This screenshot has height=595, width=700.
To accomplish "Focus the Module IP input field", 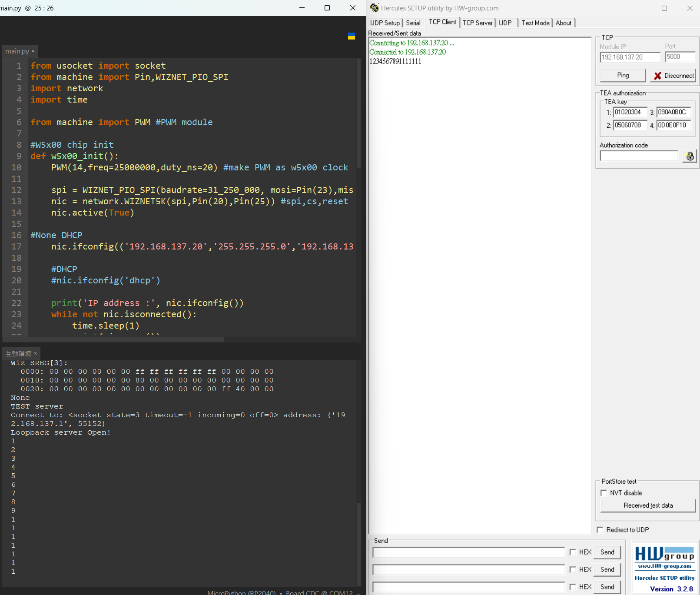I will [x=630, y=57].
